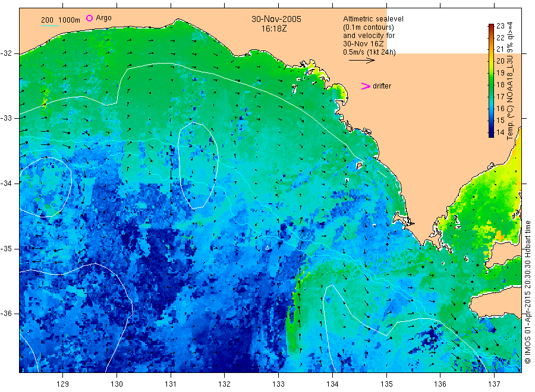This screenshot has width=535, height=392.
Task: Click the 200 depth legend label
Action: [x=47, y=20]
